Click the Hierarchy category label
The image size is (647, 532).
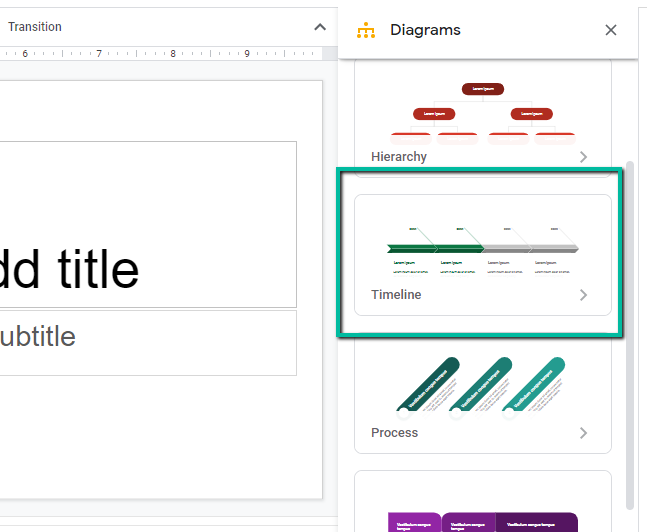(398, 157)
